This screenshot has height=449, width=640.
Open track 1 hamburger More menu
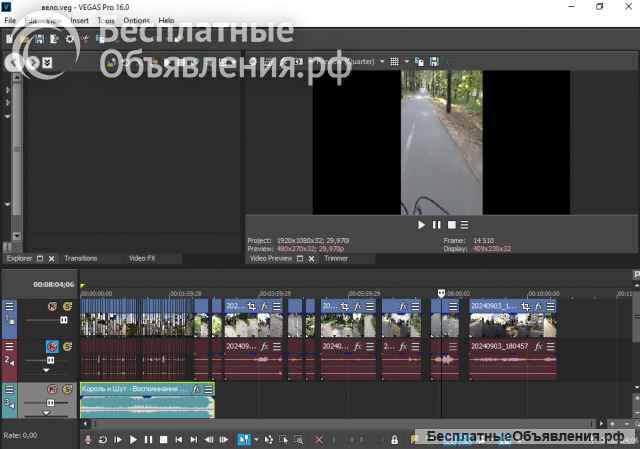pyautogui.click(x=9, y=307)
